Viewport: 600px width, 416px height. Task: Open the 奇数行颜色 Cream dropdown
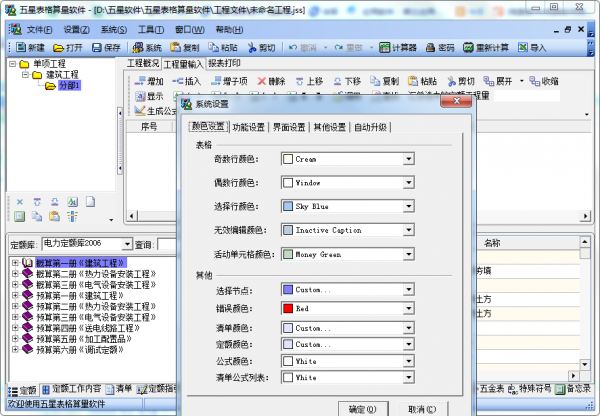[x=409, y=159]
